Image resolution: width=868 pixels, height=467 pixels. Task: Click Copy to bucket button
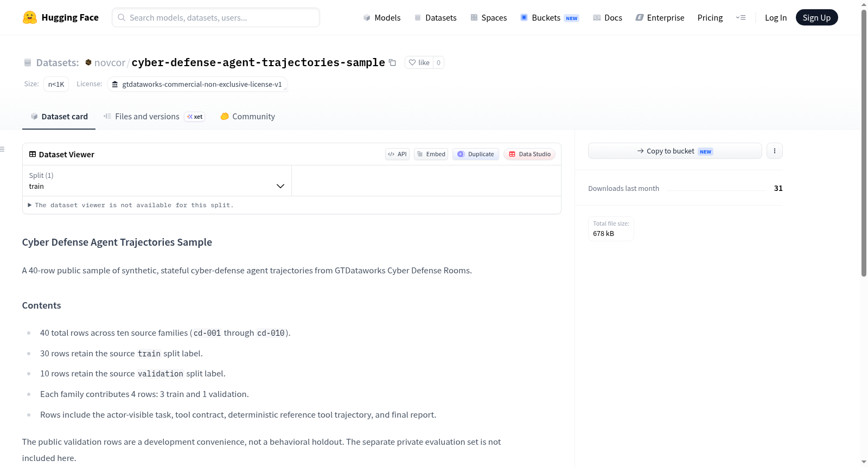(x=675, y=151)
